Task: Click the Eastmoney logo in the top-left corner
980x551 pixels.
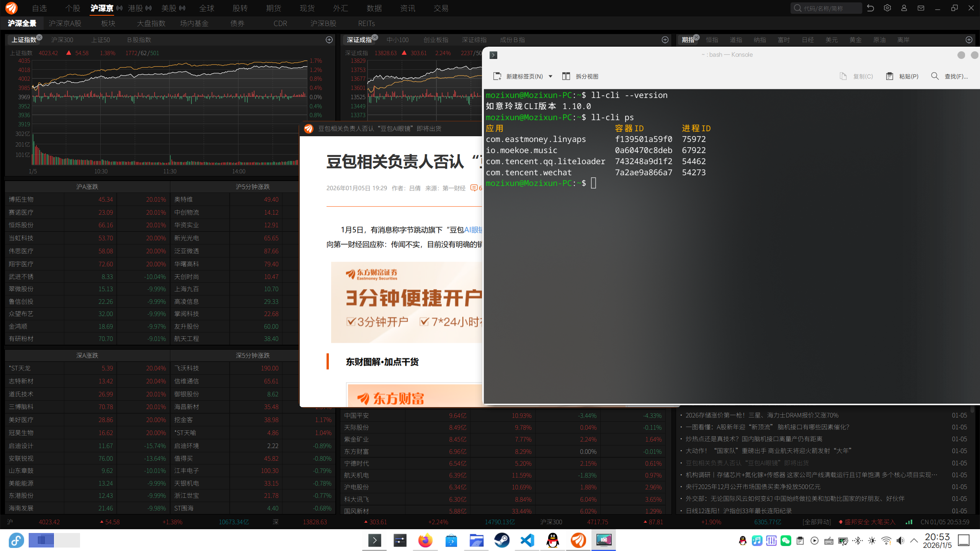Action: (11, 8)
